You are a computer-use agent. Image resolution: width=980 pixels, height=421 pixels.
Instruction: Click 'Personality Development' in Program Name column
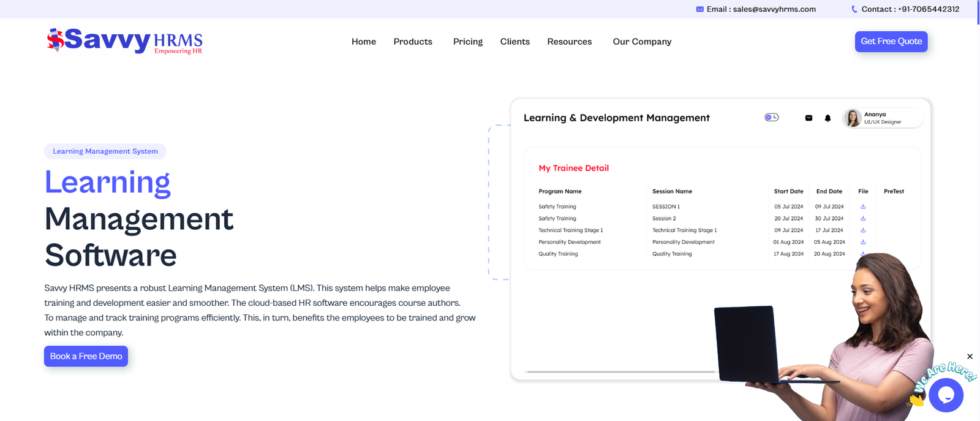[569, 242]
